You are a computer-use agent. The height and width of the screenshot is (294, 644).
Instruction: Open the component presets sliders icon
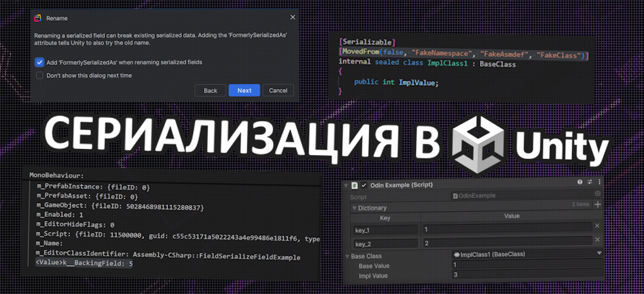pos(590,182)
